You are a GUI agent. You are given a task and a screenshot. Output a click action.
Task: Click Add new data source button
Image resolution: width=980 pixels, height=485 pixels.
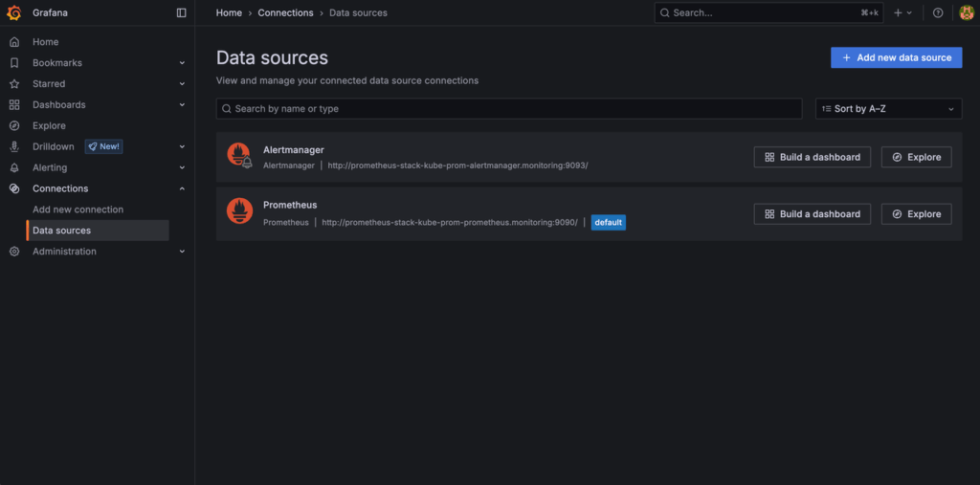pyautogui.click(x=896, y=57)
